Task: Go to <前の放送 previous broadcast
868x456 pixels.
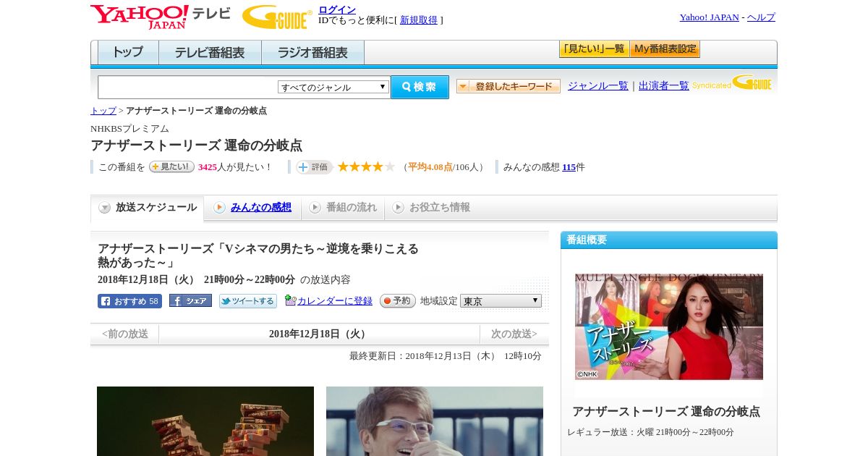Action: click(x=125, y=334)
